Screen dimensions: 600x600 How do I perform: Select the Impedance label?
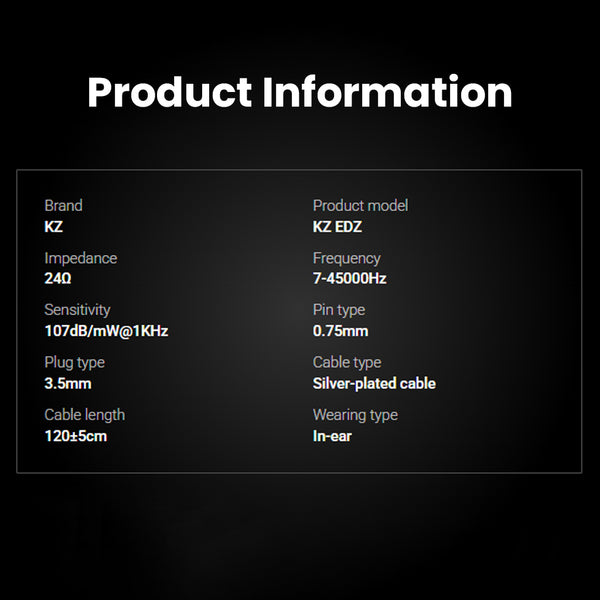click(x=80, y=258)
